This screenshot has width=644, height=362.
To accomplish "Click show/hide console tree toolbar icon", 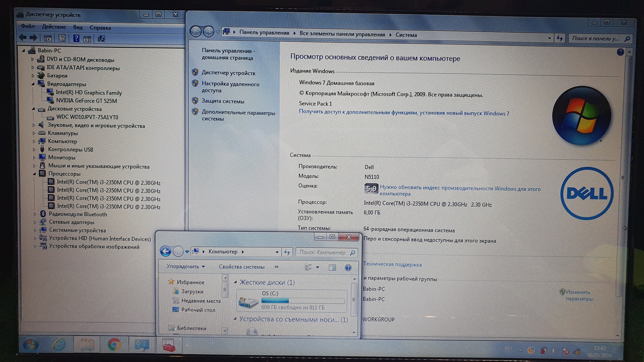I will pyautogui.click(x=48, y=38).
